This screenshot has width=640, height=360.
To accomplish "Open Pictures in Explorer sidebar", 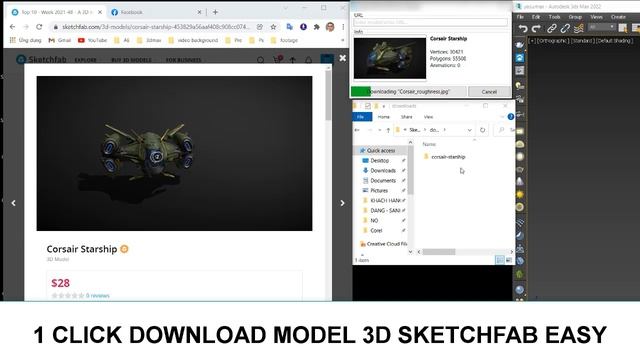I will 375,191.
